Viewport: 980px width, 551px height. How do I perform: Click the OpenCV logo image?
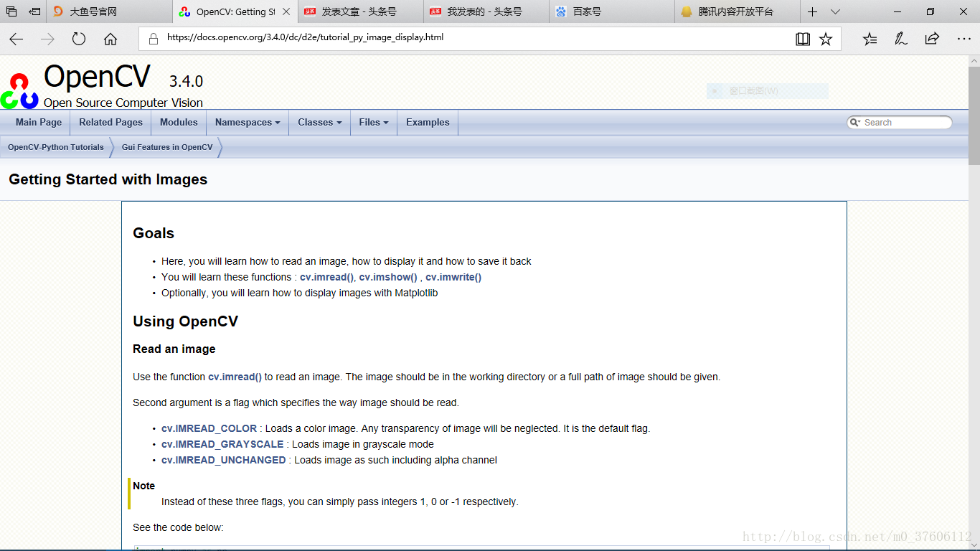click(x=19, y=90)
